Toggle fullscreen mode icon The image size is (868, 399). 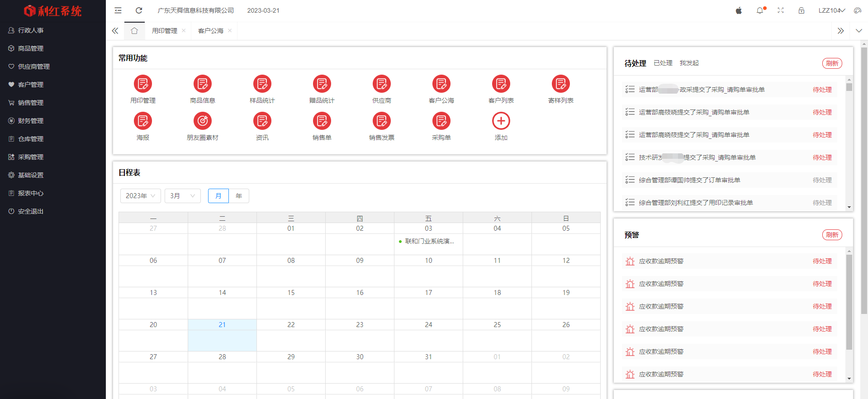(781, 10)
